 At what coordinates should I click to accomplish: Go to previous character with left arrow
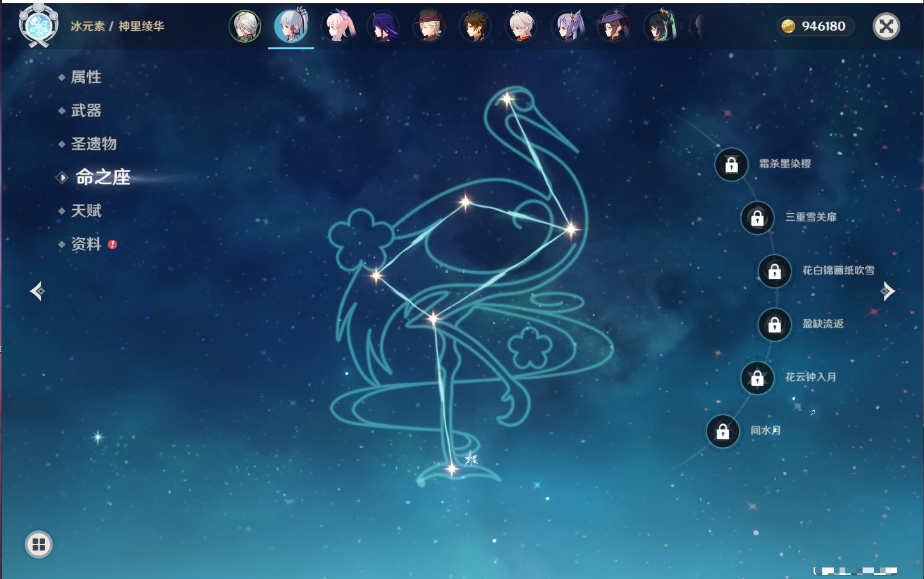tap(37, 291)
